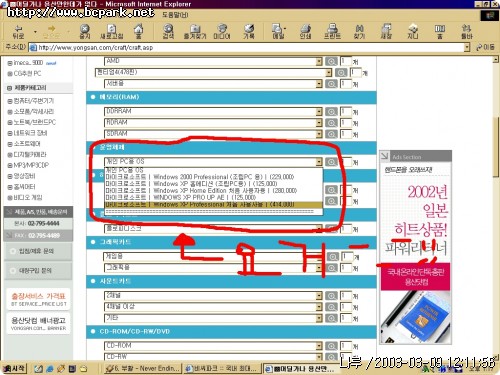Image resolution: width=500 pixels, height=375 pixels.
Task: Show browsing history via 기록 icon
Action: tap(249, 32)
